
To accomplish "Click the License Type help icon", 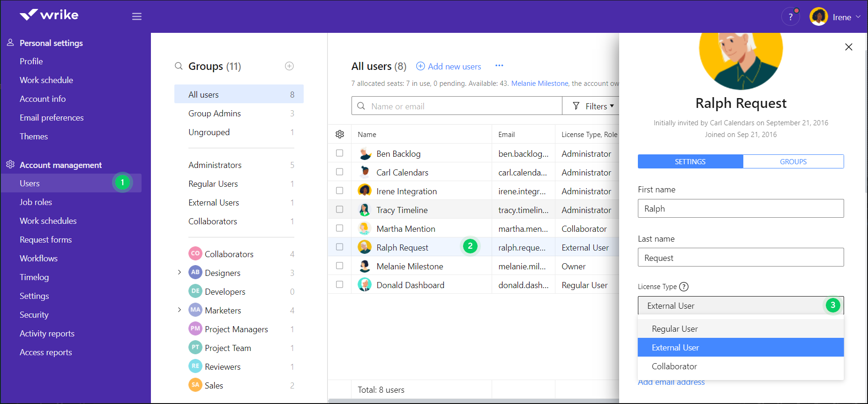I will (684, 287).
